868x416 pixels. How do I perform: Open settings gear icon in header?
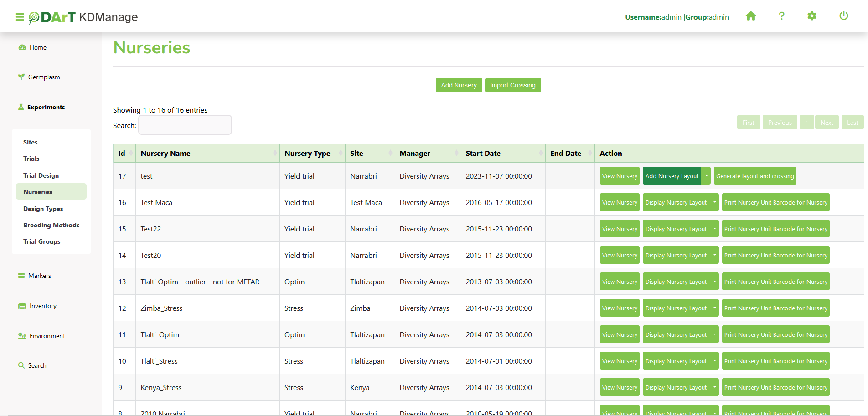812,16
